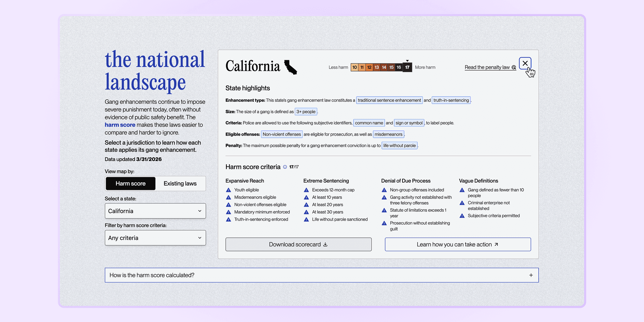Click warning triangle beside Prosecution without establishing guilt
The image size is (644, 322).
[x=384, y=223]
